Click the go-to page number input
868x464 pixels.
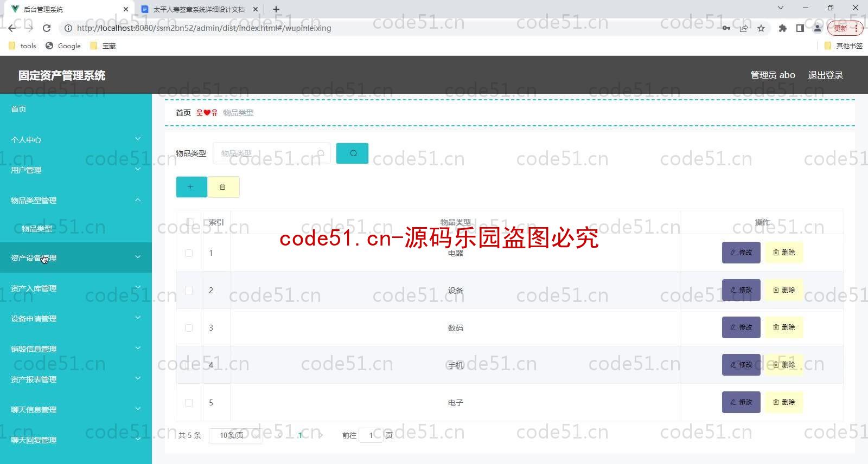coord(372,435)
